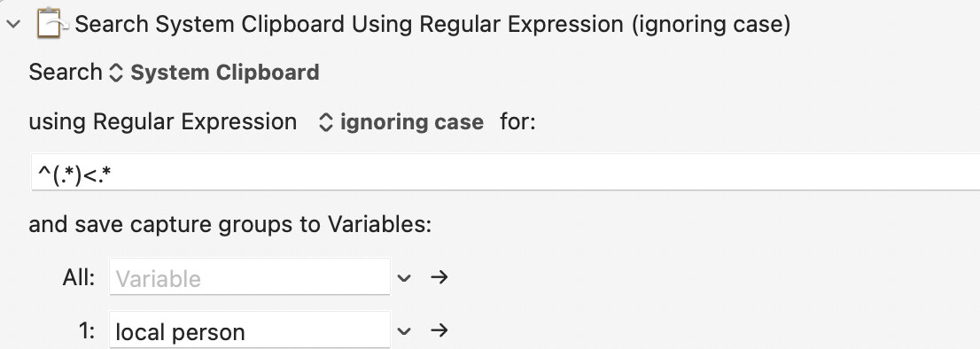
Task: Click the 'using Regular Expression' label
Action: (x=163, y=121)
